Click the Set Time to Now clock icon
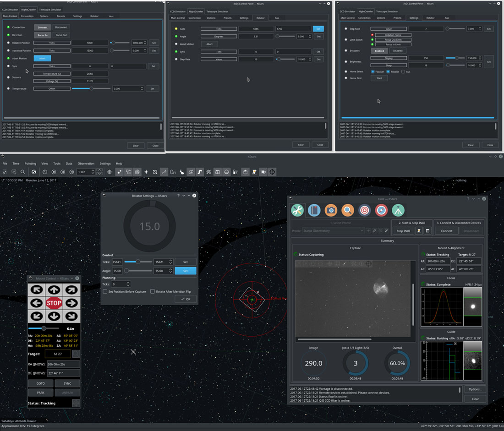Viewport: 504px width, 431px height. click(45, 172)
